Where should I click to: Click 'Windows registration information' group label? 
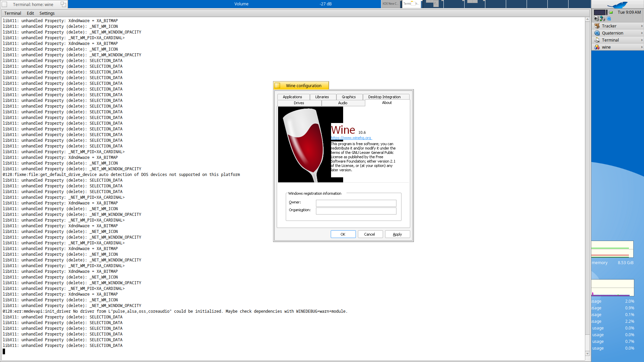315,194
